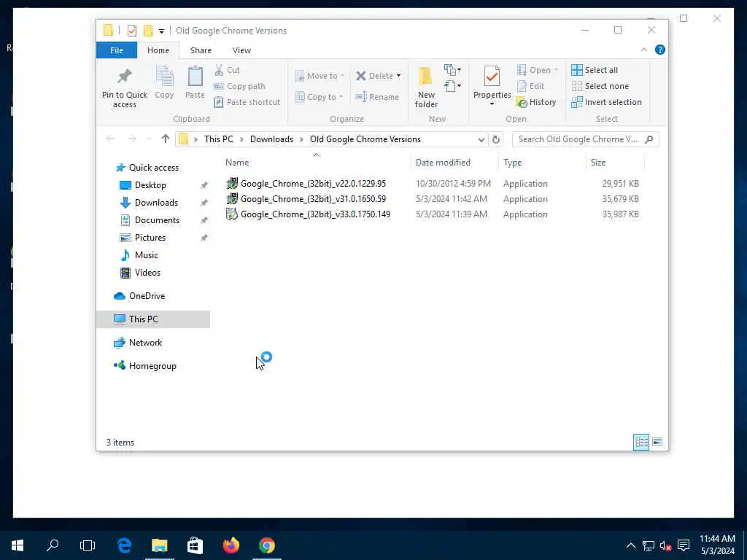Open Network in the navigation pane
747x560 pixels.
[145, 343]
